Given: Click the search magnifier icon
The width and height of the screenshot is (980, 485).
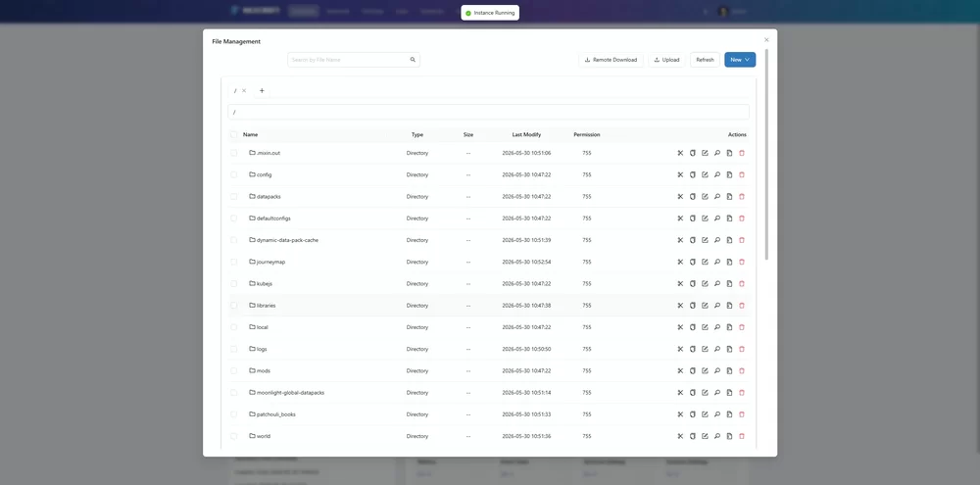Looking at the screenshot, I should [x=413, y=60].
